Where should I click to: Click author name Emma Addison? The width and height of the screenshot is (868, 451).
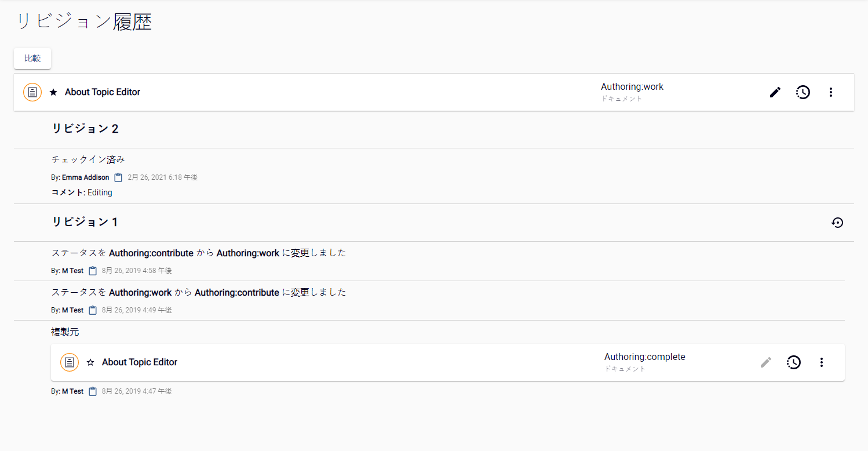[85, 177]
